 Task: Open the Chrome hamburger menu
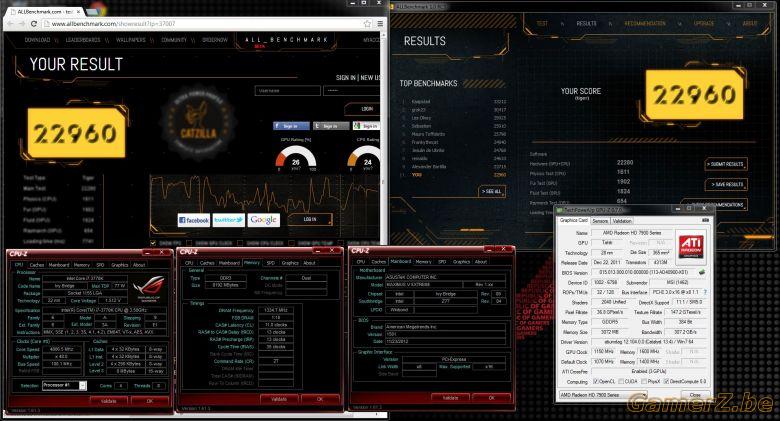click(x=380, y=23)
